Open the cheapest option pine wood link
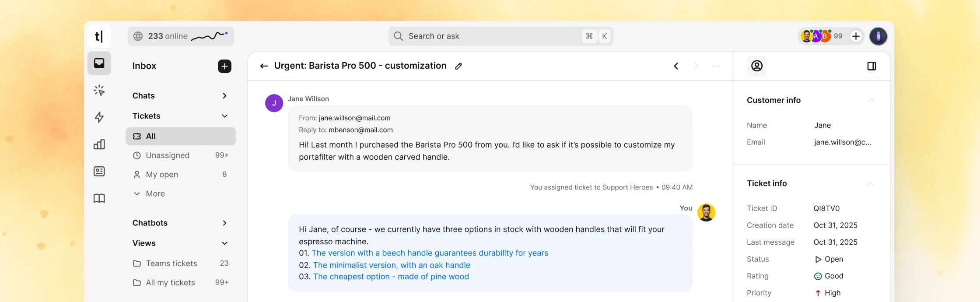This screenshot has height=302, width=980. click(391, 277)
